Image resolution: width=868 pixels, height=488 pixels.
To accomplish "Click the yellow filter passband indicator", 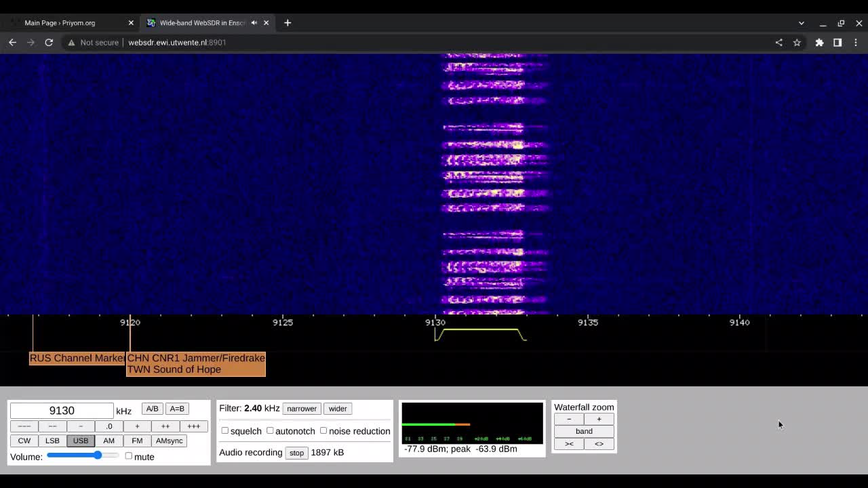I will (x=481, y=334).
